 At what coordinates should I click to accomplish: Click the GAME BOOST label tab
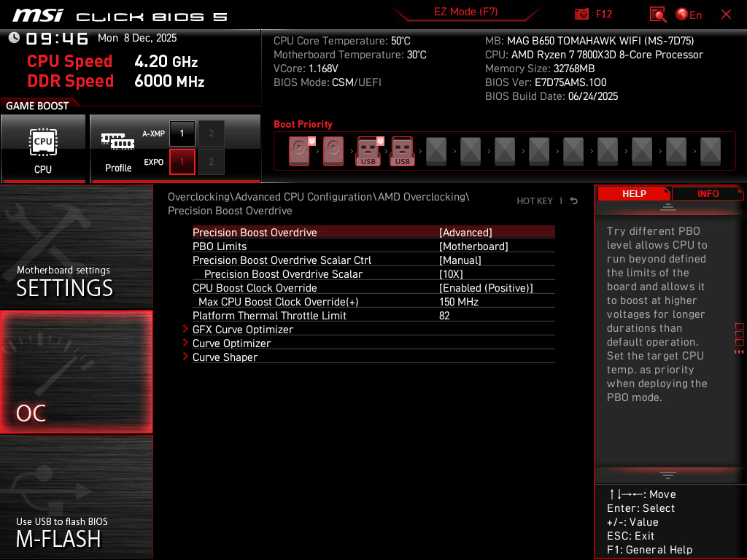pyautogui.click(x=37, y=106)
